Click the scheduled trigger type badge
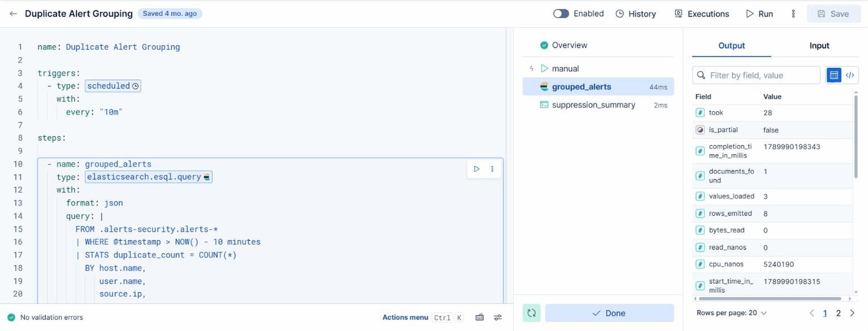The image size is (868, 331). (113, 86)
